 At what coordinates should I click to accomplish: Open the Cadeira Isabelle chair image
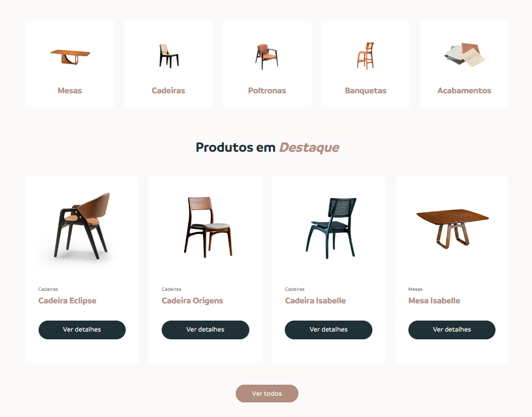pos(331,228)
